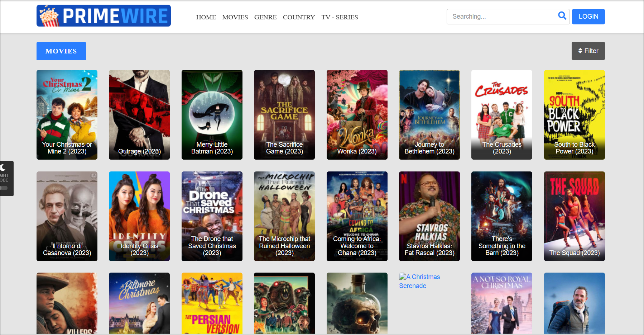Click the PrimeWire popcorn logo

104,16
